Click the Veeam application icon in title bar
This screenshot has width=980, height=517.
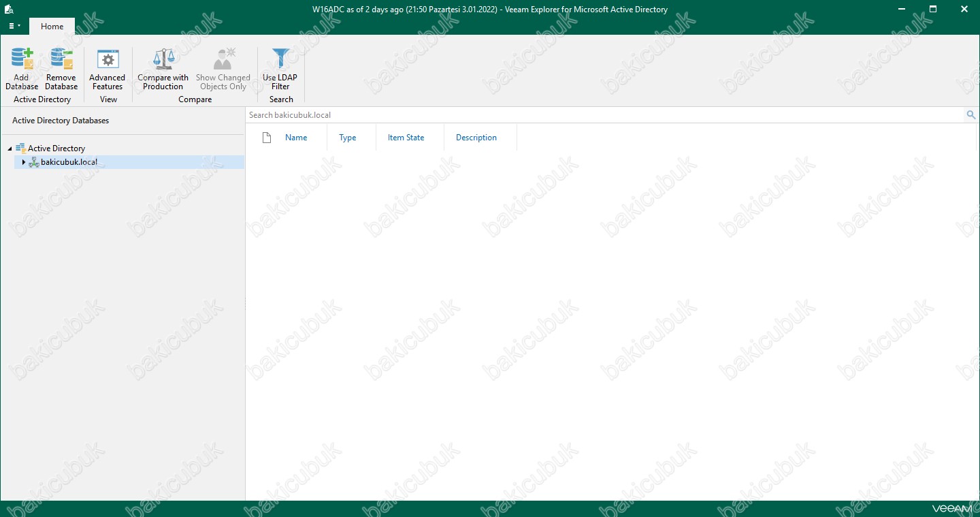pos(10,10)
